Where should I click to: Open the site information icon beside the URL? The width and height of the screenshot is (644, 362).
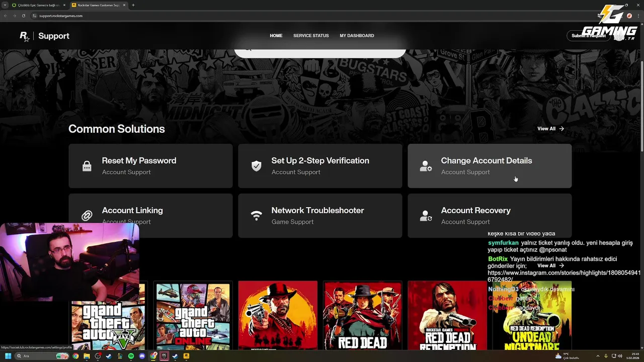point(35,16)
